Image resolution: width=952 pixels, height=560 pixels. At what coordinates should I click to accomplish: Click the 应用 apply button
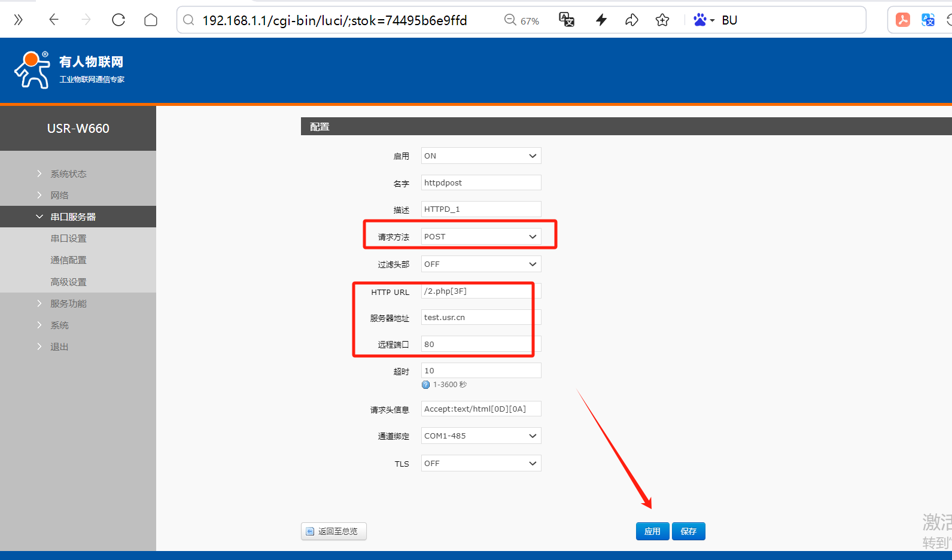tap(652, 531)
